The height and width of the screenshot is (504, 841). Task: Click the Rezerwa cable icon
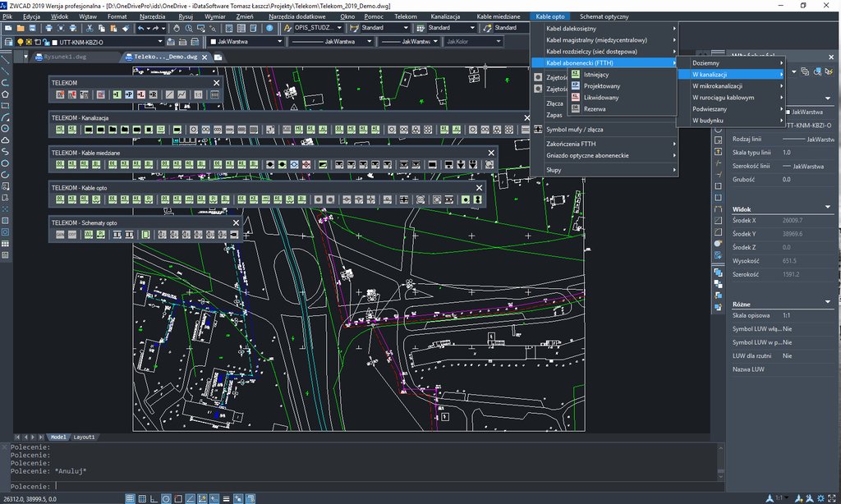point(576,108)
